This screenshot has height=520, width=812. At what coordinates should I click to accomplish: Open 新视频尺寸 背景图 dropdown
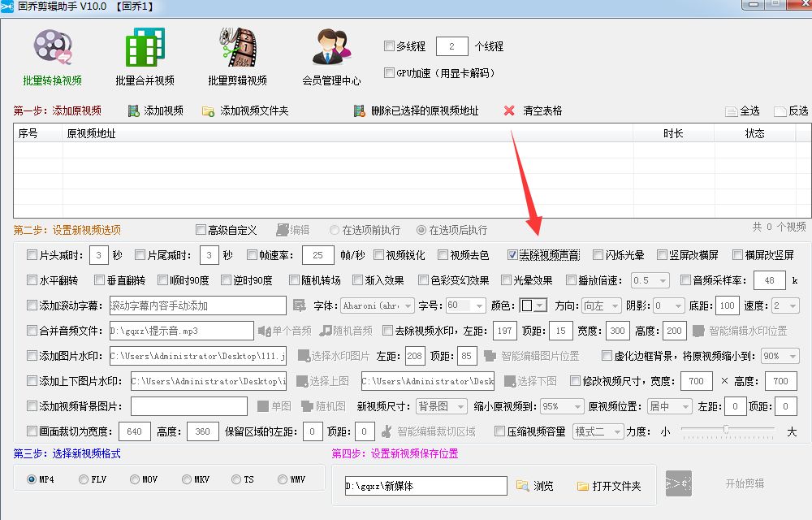point(442,406)
